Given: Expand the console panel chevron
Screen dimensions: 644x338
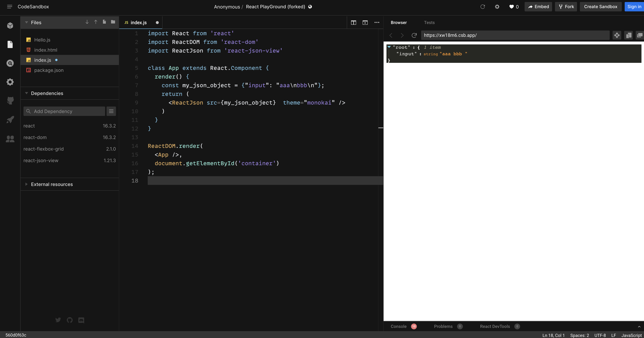Looking at the screenshot, I should point(639,326).
